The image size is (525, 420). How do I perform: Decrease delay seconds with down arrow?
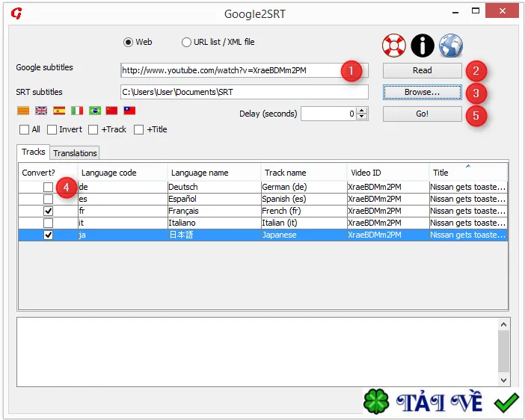tap(361, 117)
